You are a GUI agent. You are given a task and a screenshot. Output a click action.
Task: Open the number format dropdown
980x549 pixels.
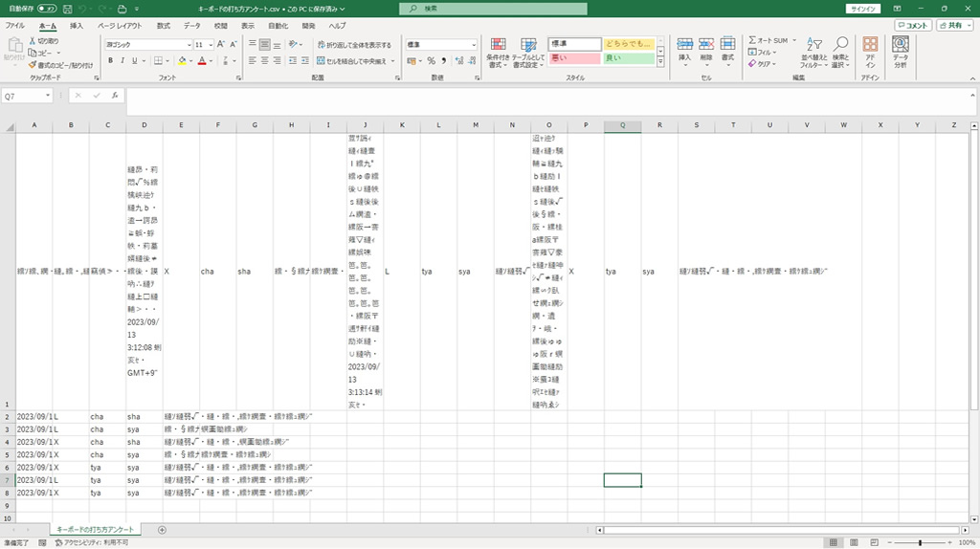tap(473, 45)
